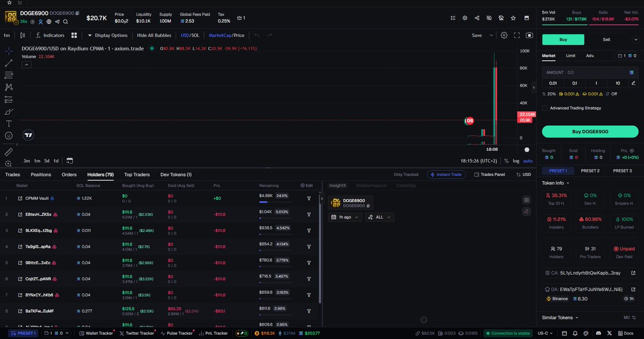Click the AMOUNT input field

(x=590, y=72)
